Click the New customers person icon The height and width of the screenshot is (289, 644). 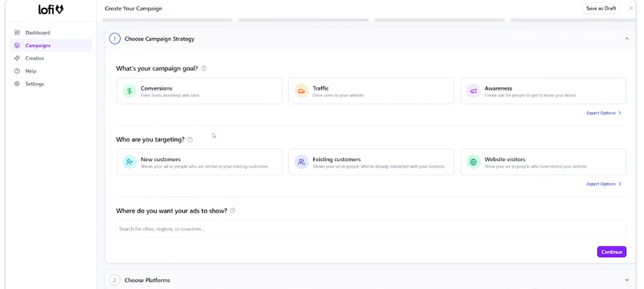[129, 162]
